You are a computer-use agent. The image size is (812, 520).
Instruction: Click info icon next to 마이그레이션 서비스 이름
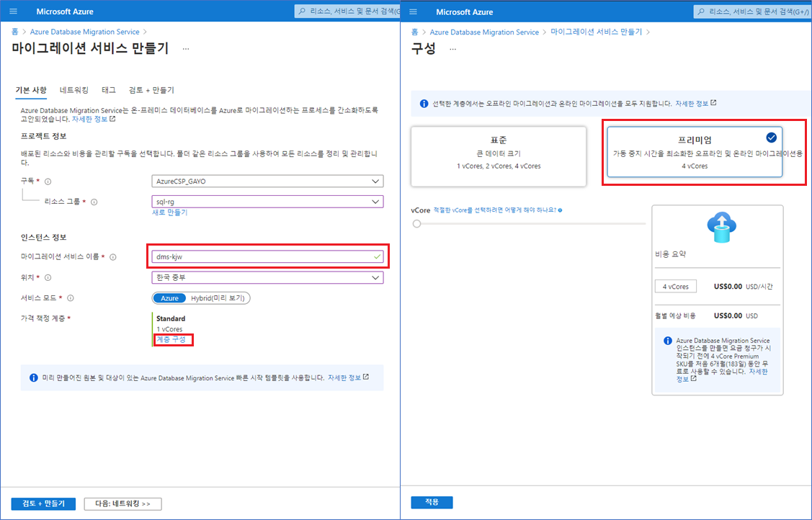coord(113,257)
